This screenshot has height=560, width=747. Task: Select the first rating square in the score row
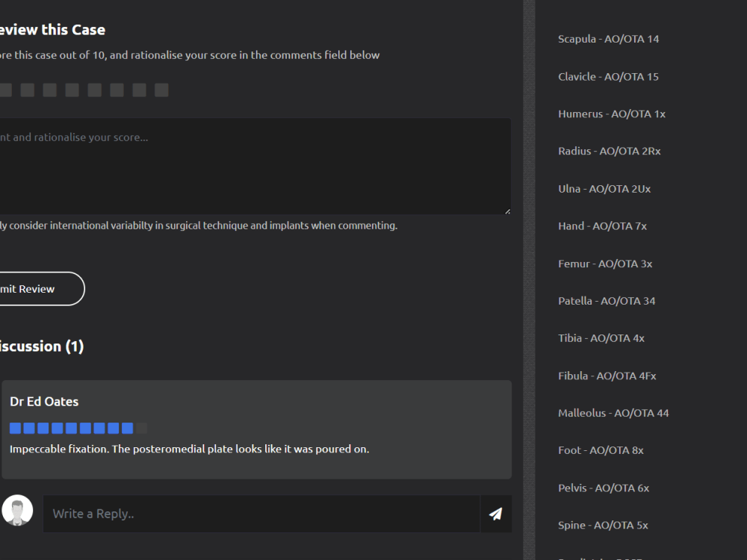pyautogui.click(x=5, y=89)
